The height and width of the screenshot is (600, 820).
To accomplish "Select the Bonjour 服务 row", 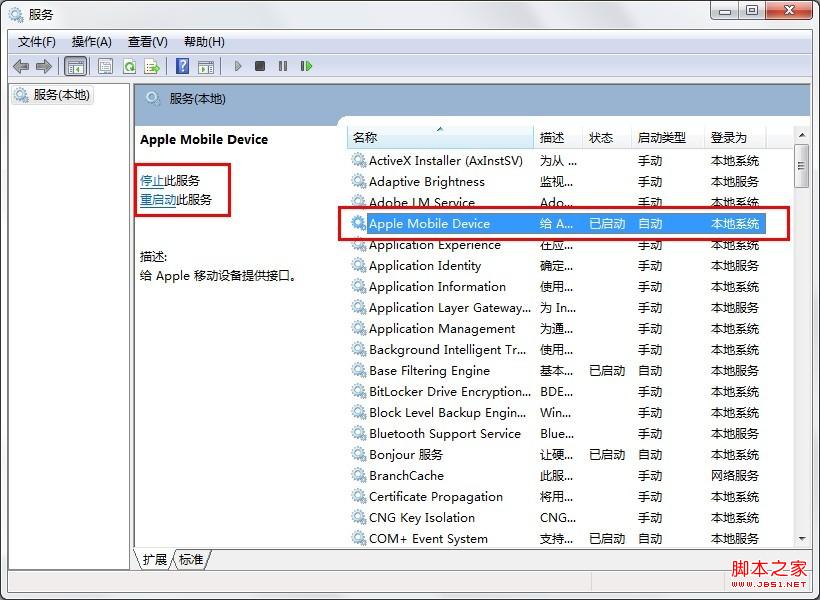I will tap(556, 454).
